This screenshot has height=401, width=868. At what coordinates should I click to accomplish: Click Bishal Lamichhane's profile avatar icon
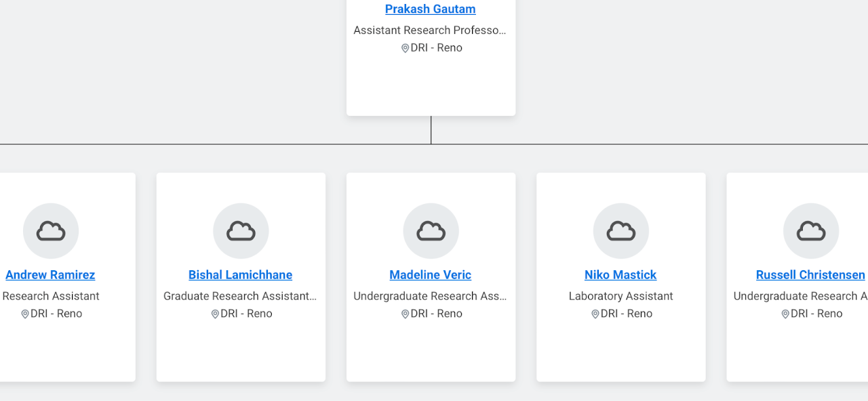(x=241, y=230)
